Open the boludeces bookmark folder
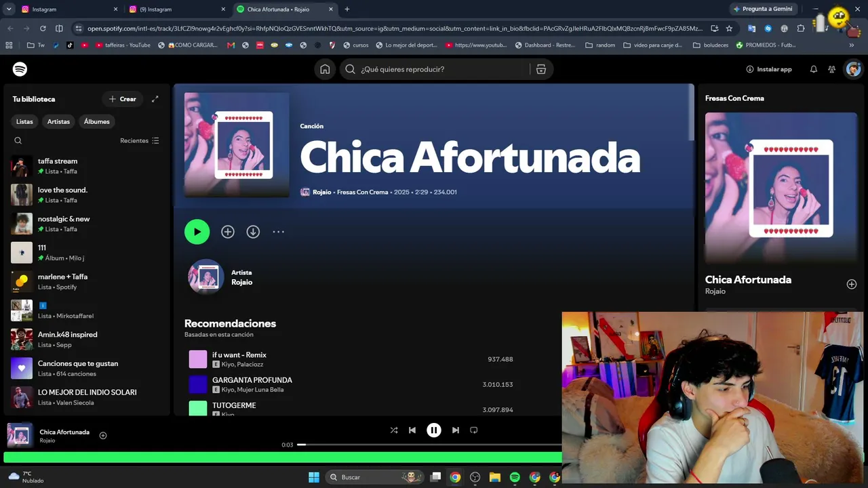868x488 pixels. (x=711, y=45)
